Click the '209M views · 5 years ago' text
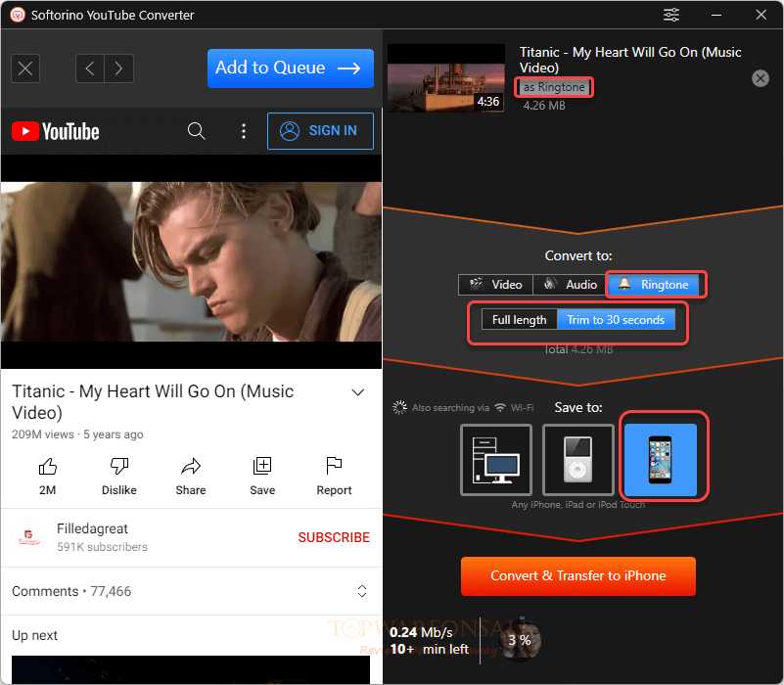The image size is (784, 685). (x=77, y=434)
